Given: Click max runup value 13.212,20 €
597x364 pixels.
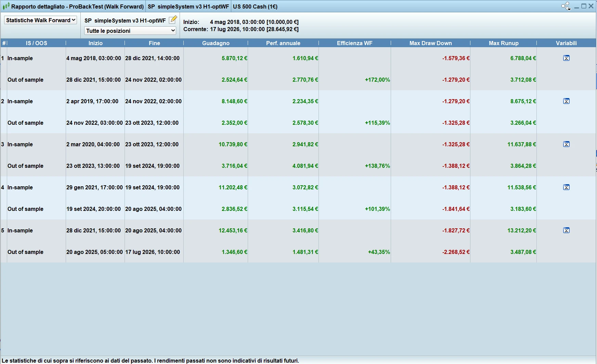Looking at the screenshot, I should click(x=522, y=230).
